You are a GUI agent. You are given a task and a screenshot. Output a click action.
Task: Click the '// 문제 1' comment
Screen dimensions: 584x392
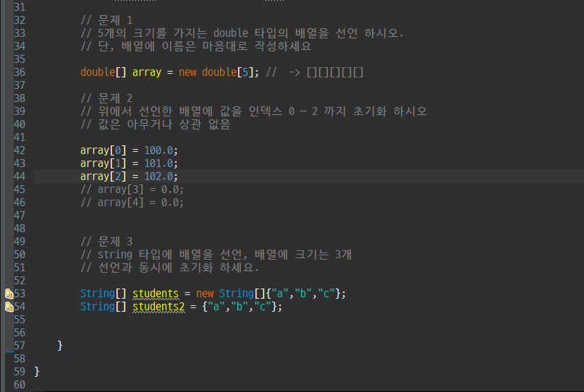(x=106, y=20)
